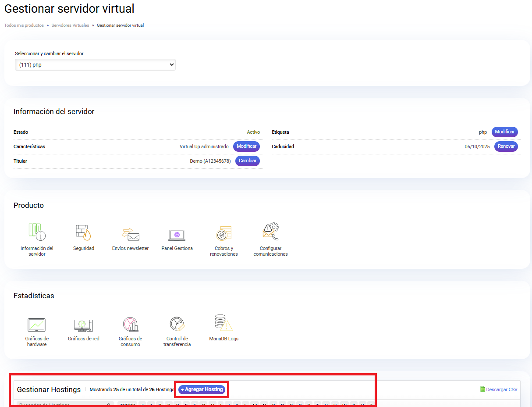Click the Renovar button
Image resolution: width=532 pixels, height=407 pixels.
tap(506, 146)
